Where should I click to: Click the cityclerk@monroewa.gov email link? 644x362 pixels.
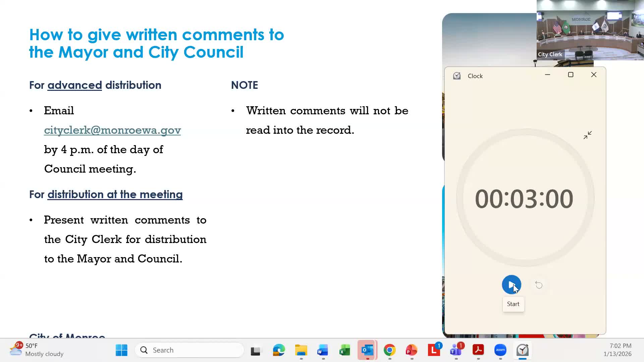[x=112, y=130]
